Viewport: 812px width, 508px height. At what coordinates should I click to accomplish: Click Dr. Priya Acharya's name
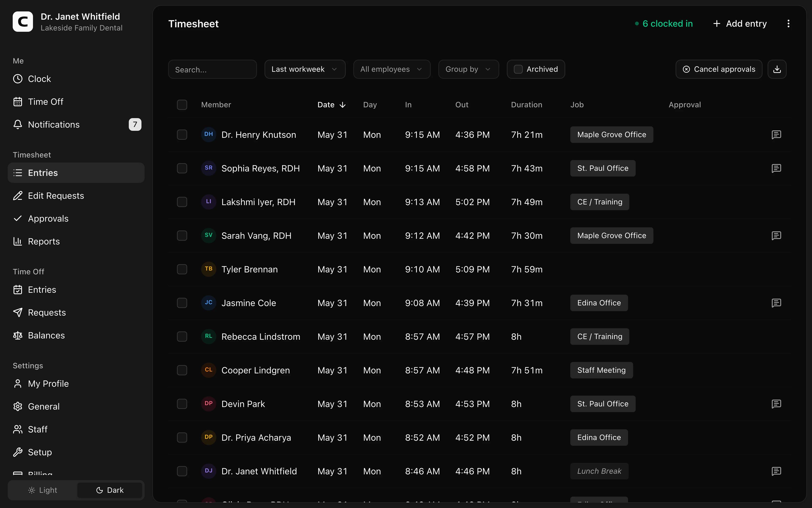point(256,438)
